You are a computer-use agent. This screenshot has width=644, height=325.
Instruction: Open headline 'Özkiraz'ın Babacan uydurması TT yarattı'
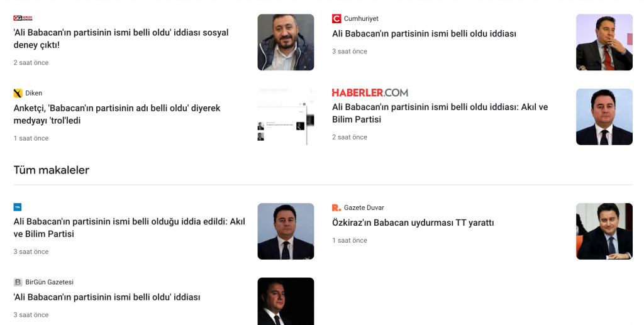(x=413, y=223)
